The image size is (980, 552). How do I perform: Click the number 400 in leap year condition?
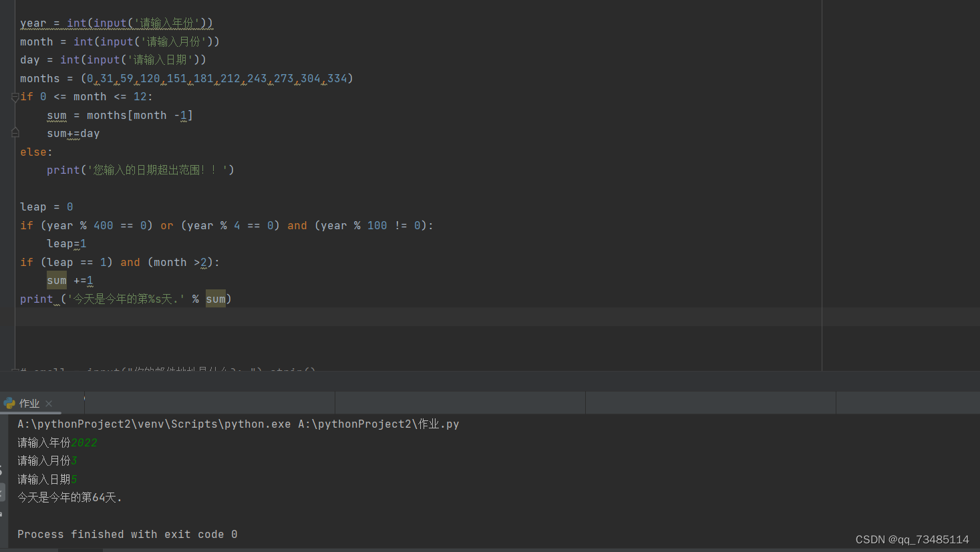coord(104,226)
